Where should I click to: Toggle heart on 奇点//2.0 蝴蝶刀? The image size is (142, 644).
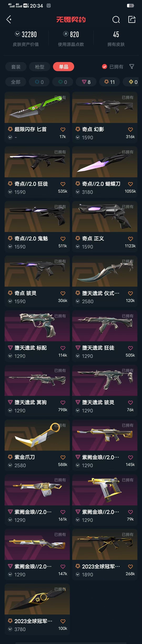tap(130, 184)
